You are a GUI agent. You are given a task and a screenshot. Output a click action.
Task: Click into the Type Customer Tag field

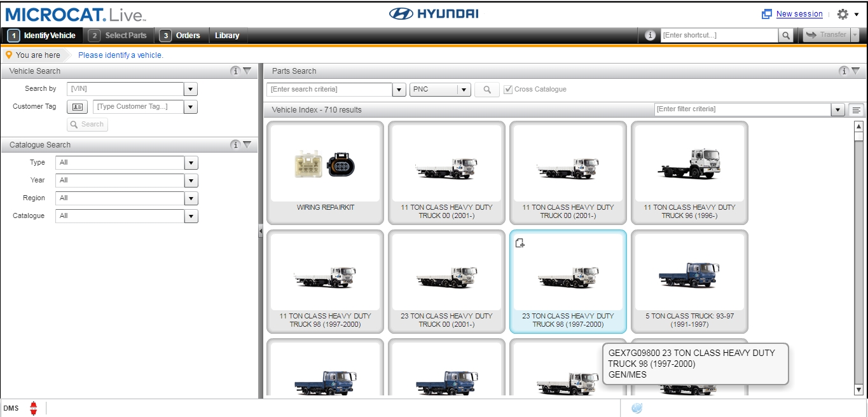(138, 107)
